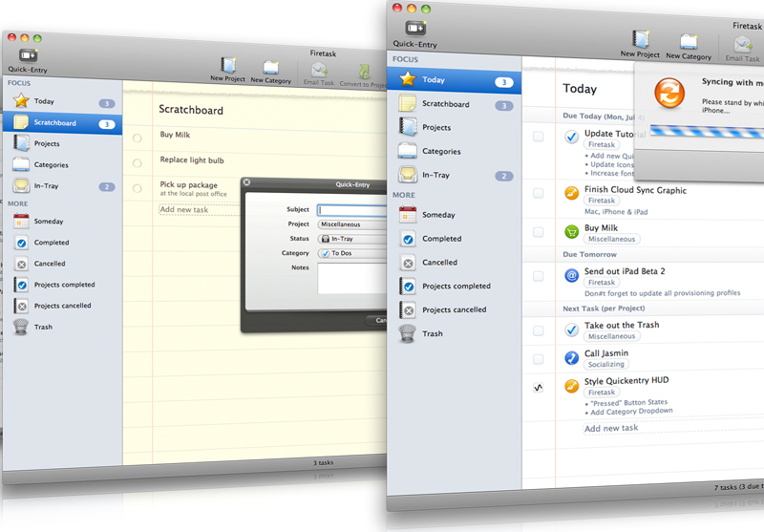Select highlighted Today row in right sidebar

coord(455,80)
